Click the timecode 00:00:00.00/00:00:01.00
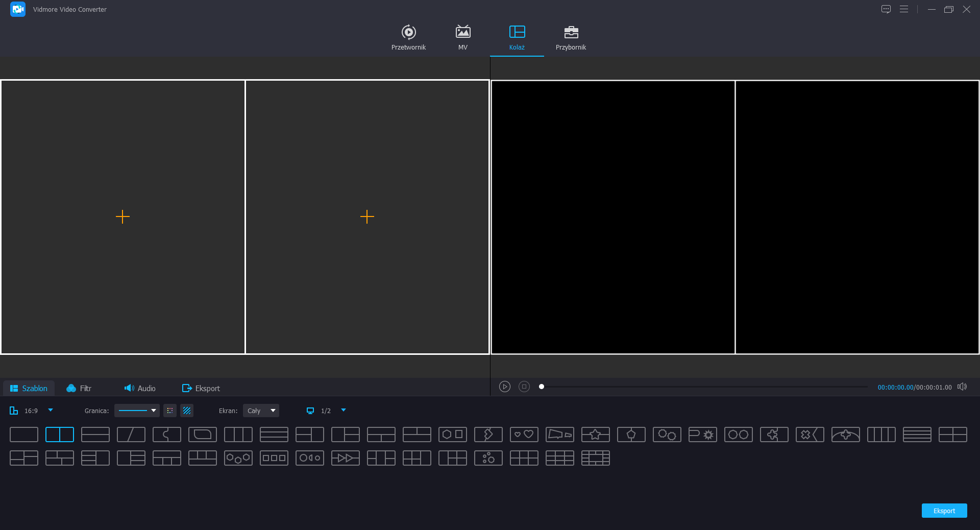Viewport: 980px width, 530px height. [x=915, y=387]
